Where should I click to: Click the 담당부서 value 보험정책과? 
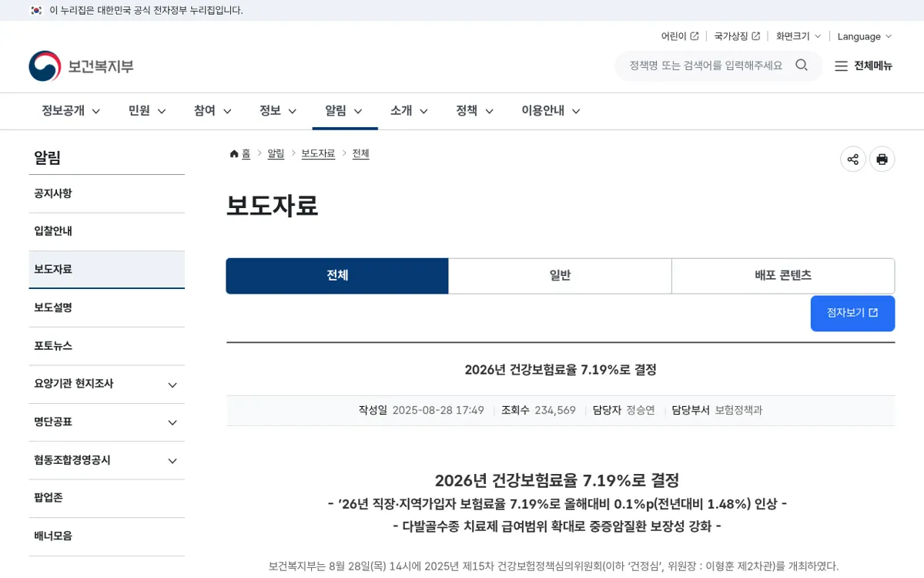(738, 411)
